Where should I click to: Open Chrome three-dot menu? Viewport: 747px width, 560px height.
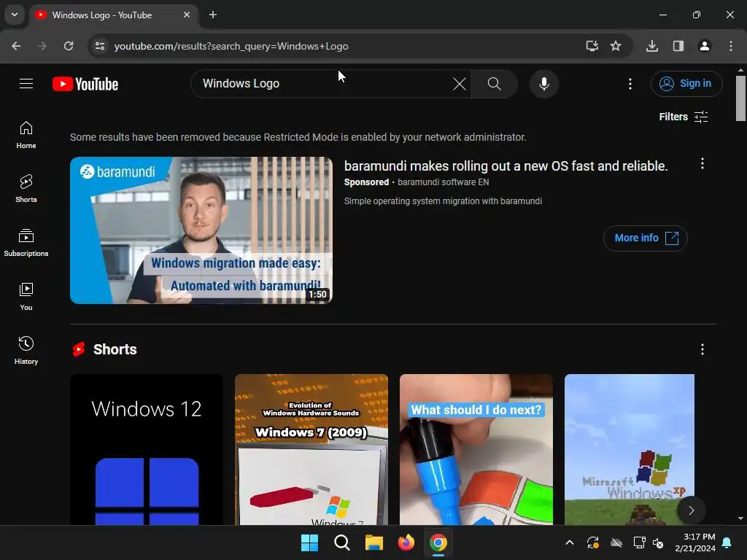730,46
